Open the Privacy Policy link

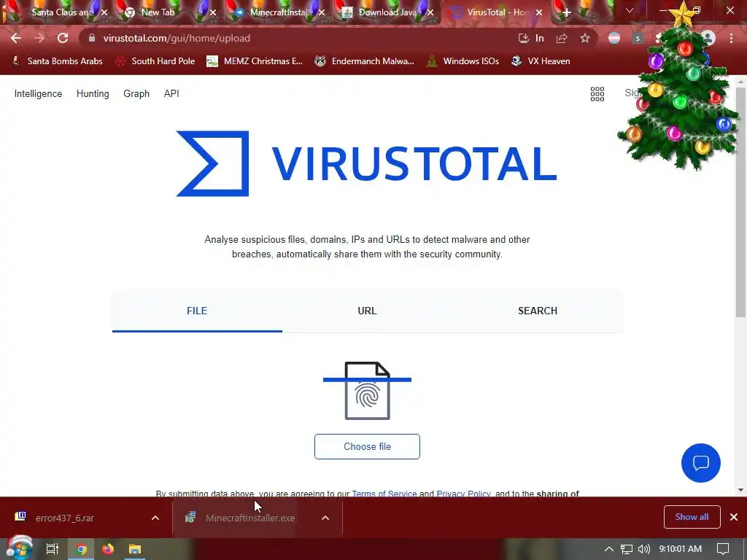click(x=463, y=494)
